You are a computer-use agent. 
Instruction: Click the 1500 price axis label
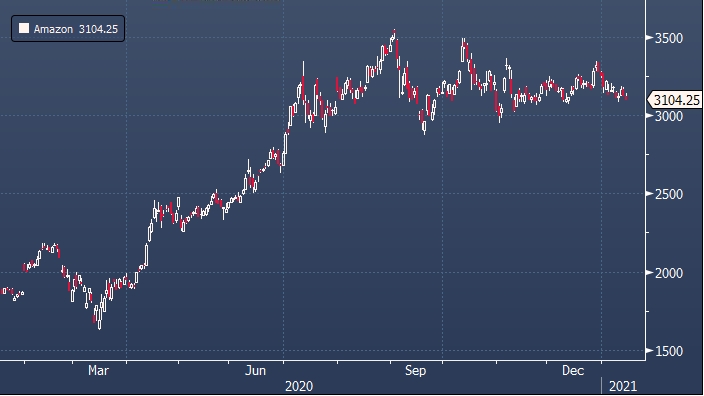click(669, 351)
